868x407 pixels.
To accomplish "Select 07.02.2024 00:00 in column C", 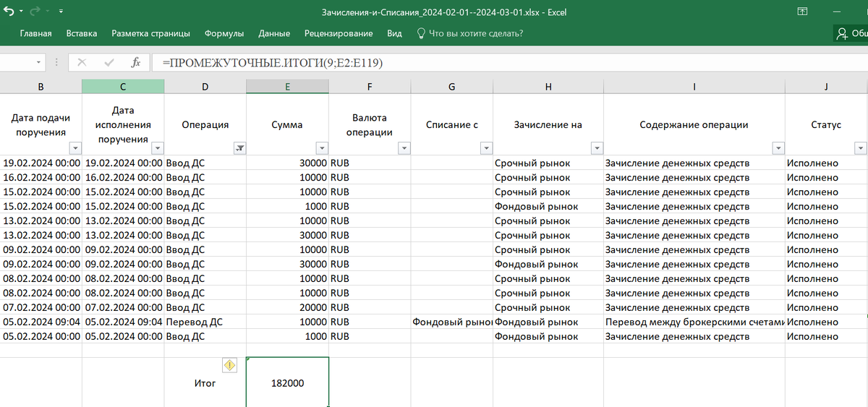I will pos(123,307).
